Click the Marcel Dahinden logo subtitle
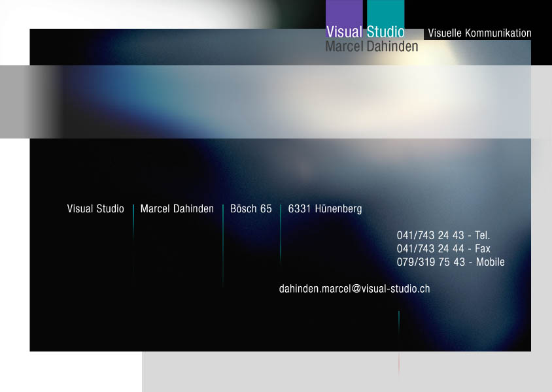 tap(371, 46)
